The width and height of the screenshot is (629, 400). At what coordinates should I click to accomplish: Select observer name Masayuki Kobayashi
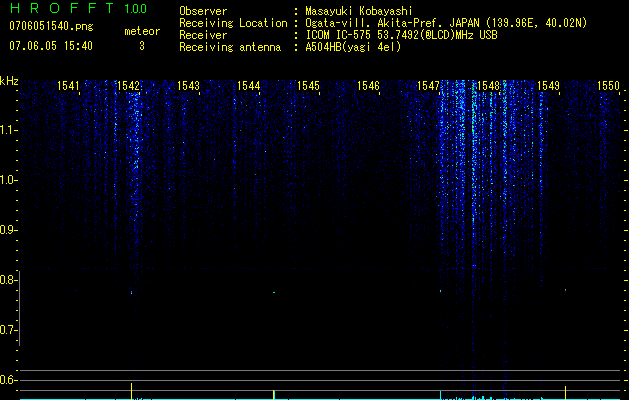click(x=359, y=11)
